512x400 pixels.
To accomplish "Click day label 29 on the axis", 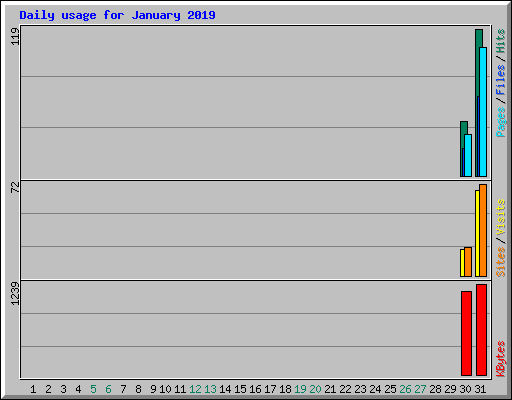I will click(x=450, y=389).
